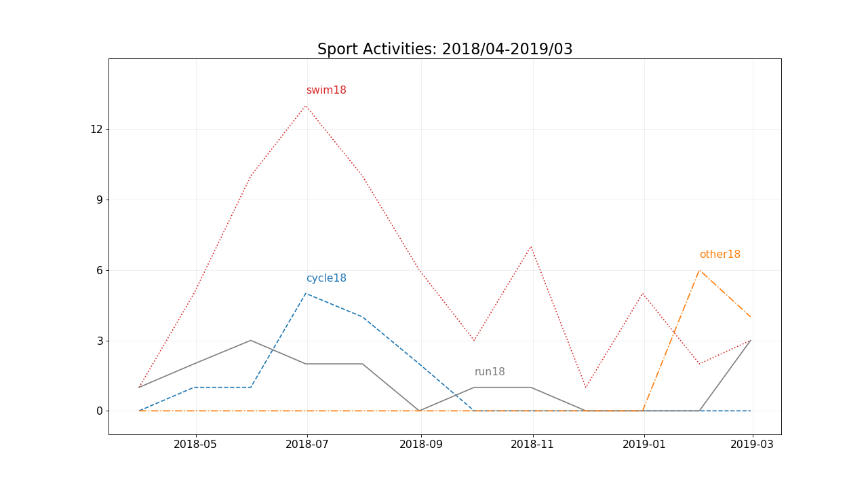868x488 pixels.
Task: Click the x-axis label '2019-01'
Action: [644, 445]
